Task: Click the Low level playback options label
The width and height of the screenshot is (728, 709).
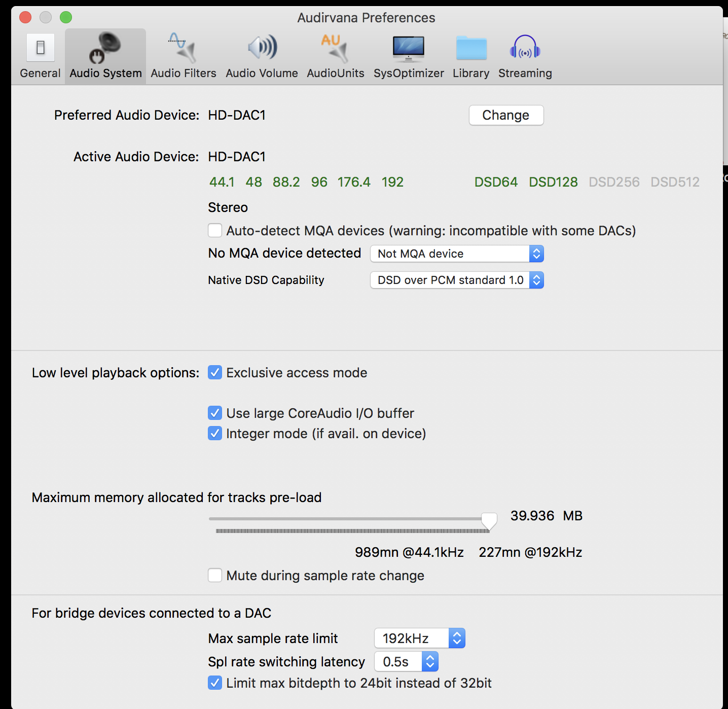Action: point(116,373)
